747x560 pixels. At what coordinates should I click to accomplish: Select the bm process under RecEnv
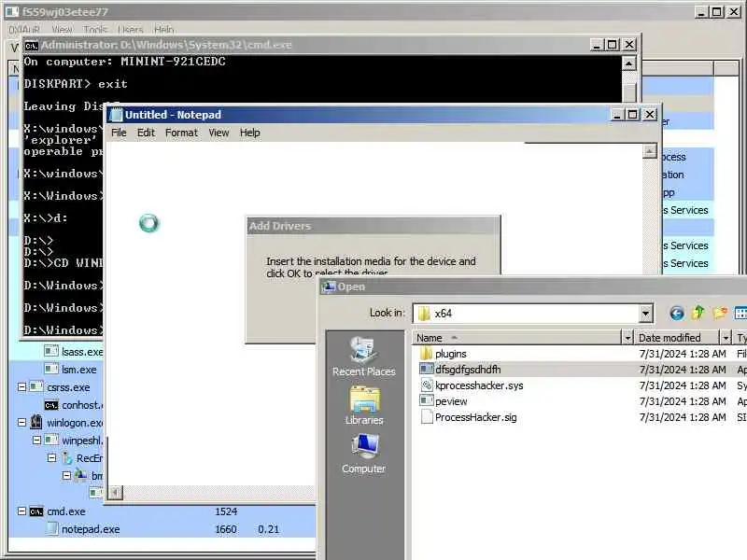coord(89,475)
